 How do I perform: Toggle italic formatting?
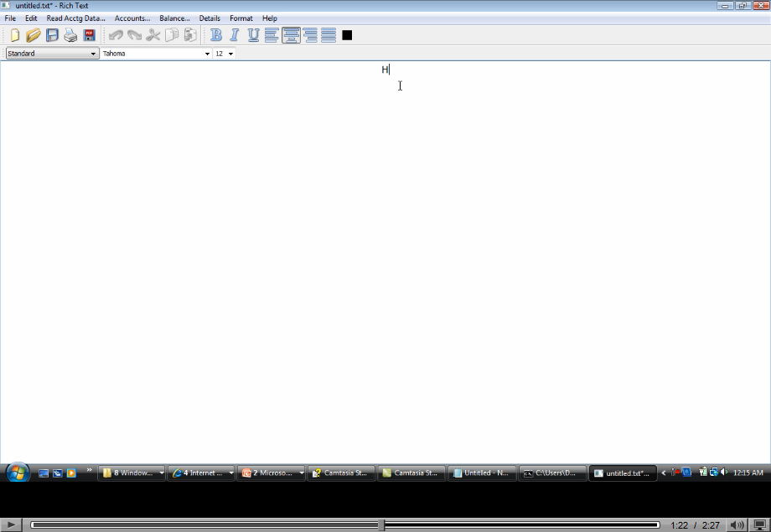(x=235, y=35)
